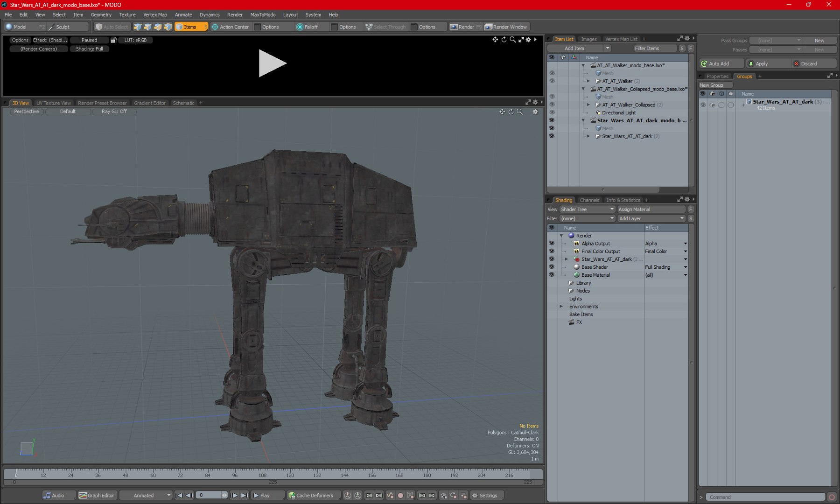The width and height of the screenshot is (840, 504).
Task: Start preview render with play triangle
Action: [x=272, y=63]
